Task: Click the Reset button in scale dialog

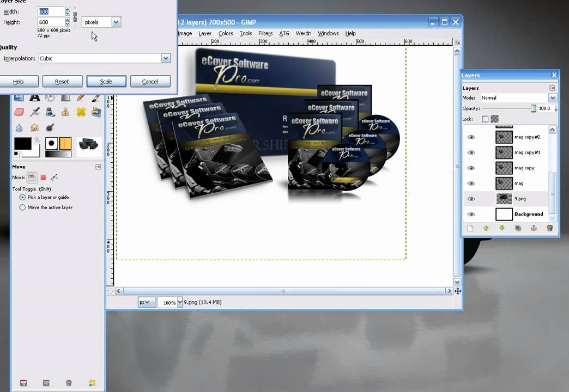Action: pos(62,82)
